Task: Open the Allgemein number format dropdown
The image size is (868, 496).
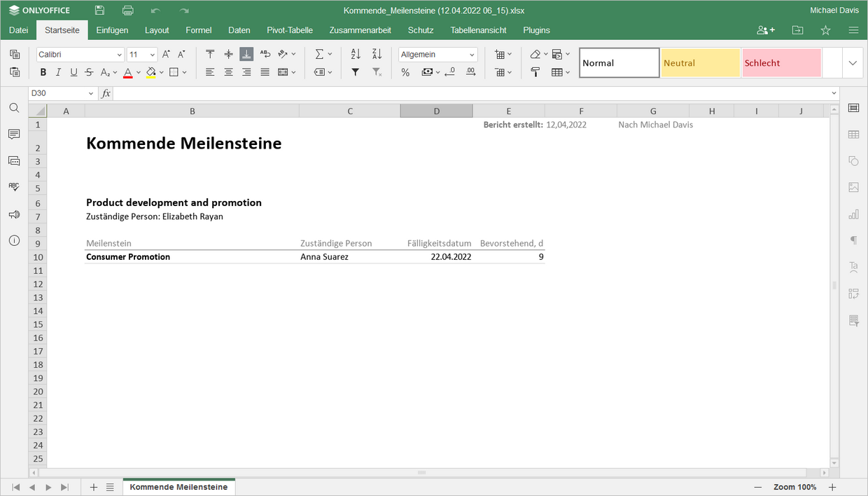Action: (472, 55)
